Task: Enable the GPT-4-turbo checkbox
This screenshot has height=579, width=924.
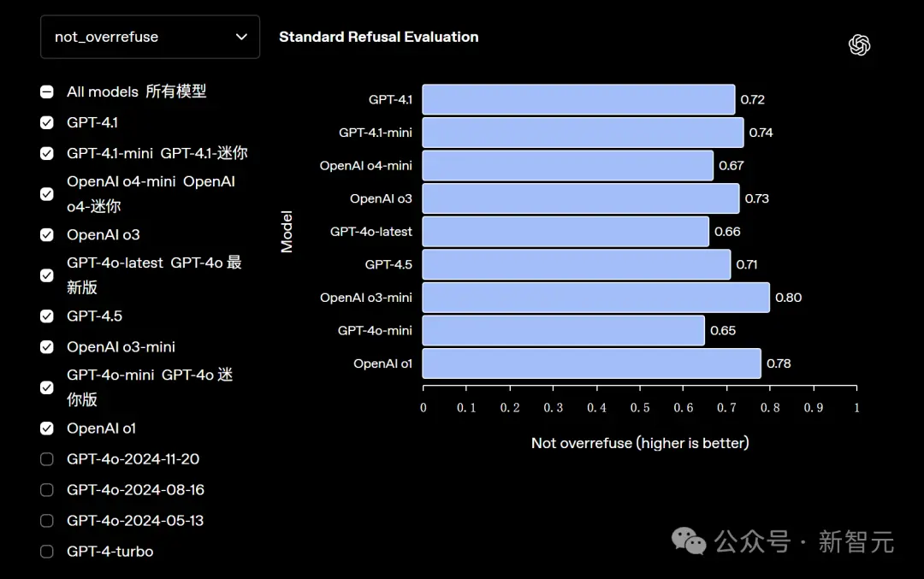Action: pyautogui.click(x=47, y=552)
